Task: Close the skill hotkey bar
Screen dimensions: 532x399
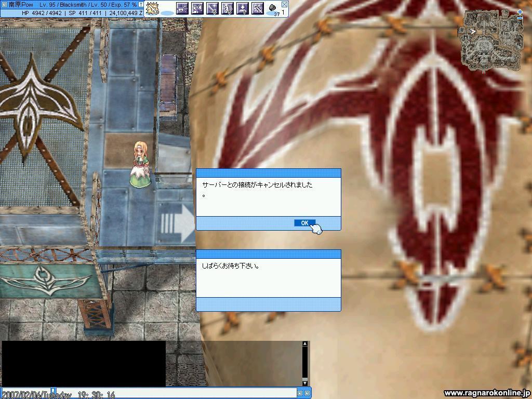Action: pos(284,4)
